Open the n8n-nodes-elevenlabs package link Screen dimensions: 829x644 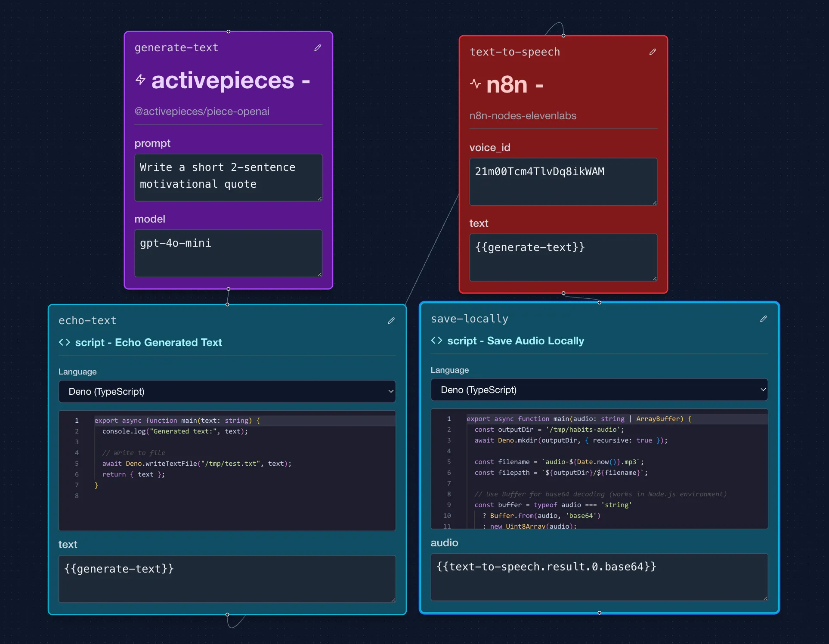tap(523, 115)
